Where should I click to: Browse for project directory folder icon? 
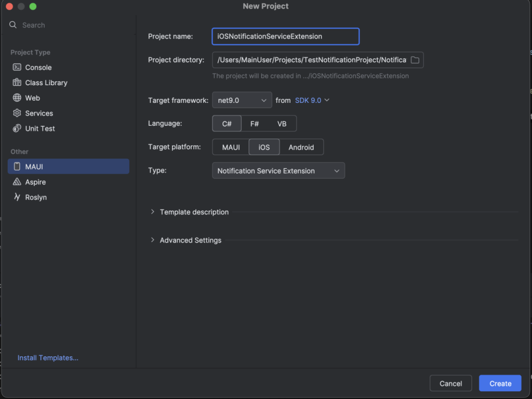pyautogui.click(x=415, y=60)
